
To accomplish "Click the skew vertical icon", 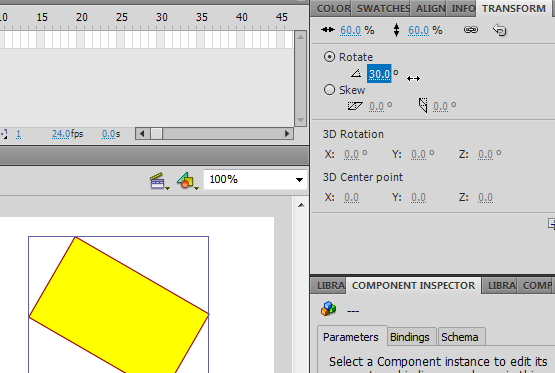I will pos(423,105).
